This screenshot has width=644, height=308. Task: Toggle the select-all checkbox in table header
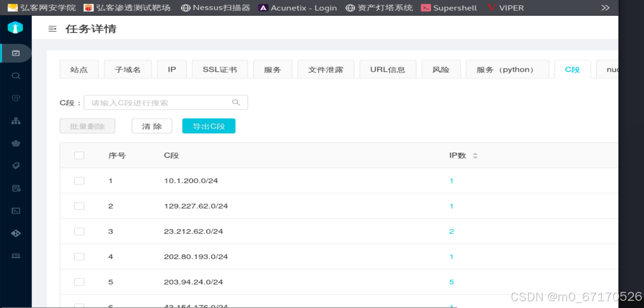coord(79,155)
